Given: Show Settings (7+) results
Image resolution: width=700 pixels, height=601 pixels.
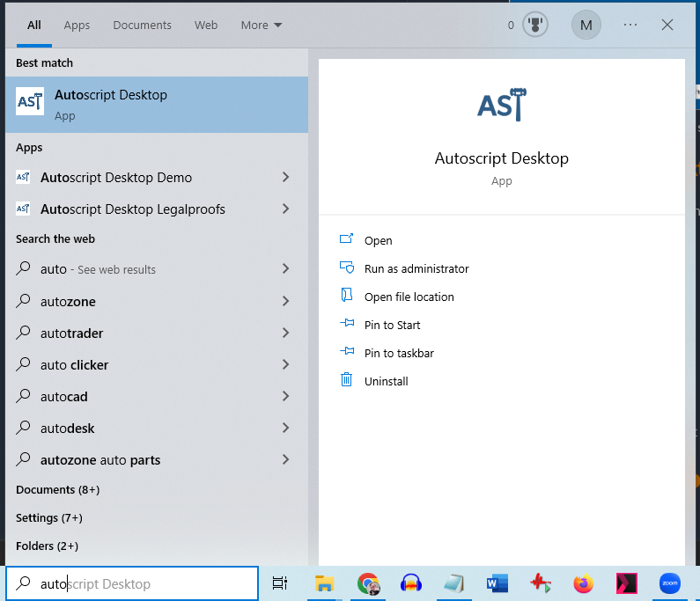Looking at the screenshot, I should 49,517.
